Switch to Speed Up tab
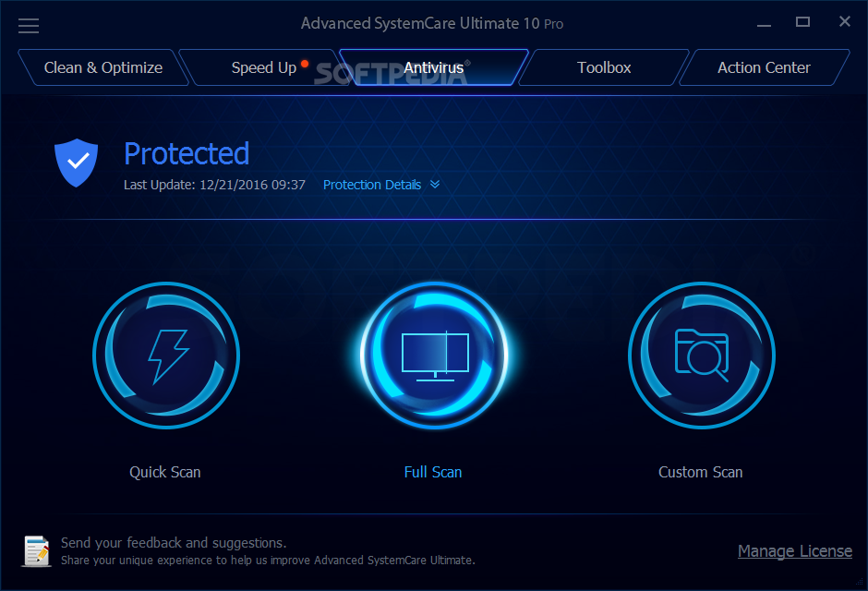 264,67
